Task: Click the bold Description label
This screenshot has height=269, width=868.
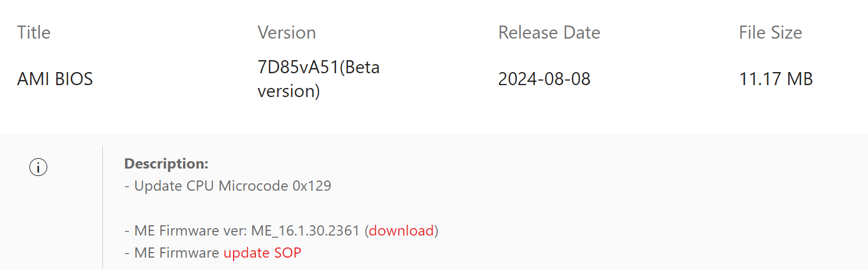Action: click(x=166, y=164)
